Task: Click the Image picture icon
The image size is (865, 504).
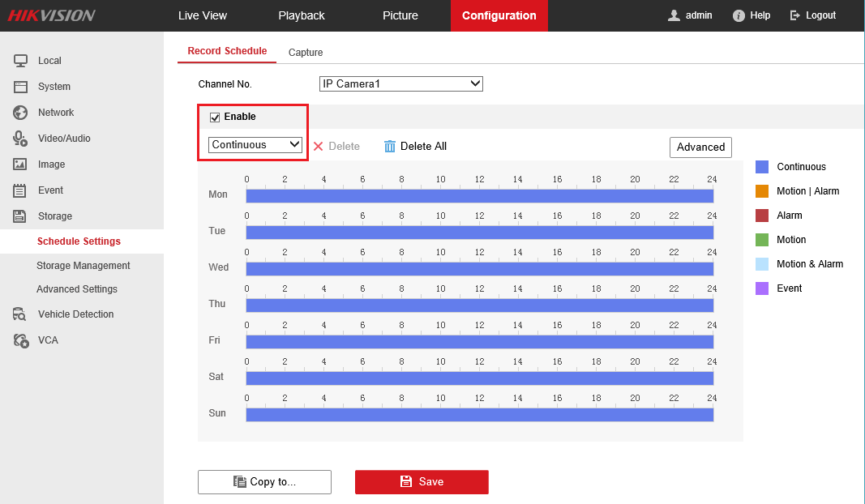Action: pos(19,164)
